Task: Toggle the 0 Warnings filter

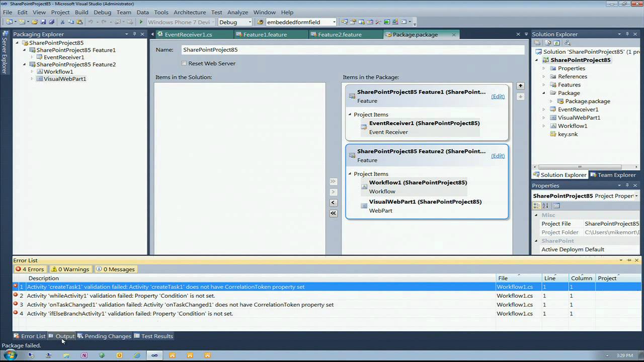Action: click(70, 269)
